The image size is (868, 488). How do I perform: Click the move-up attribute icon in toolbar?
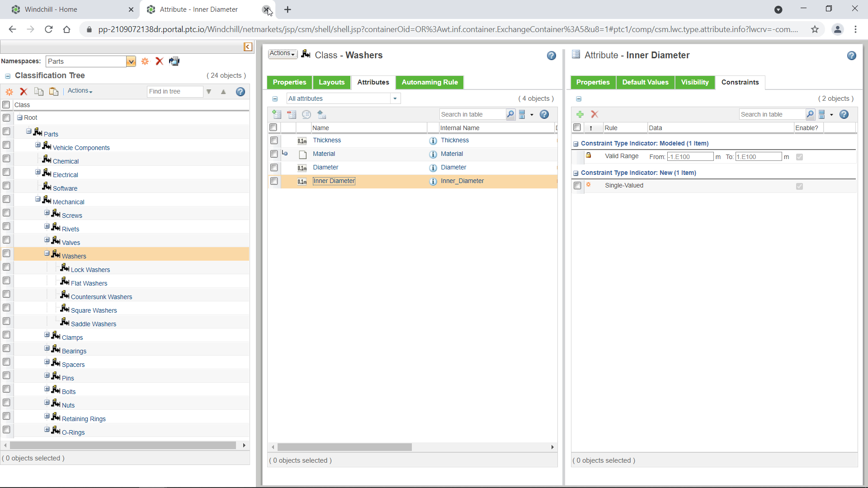point(321,114)
